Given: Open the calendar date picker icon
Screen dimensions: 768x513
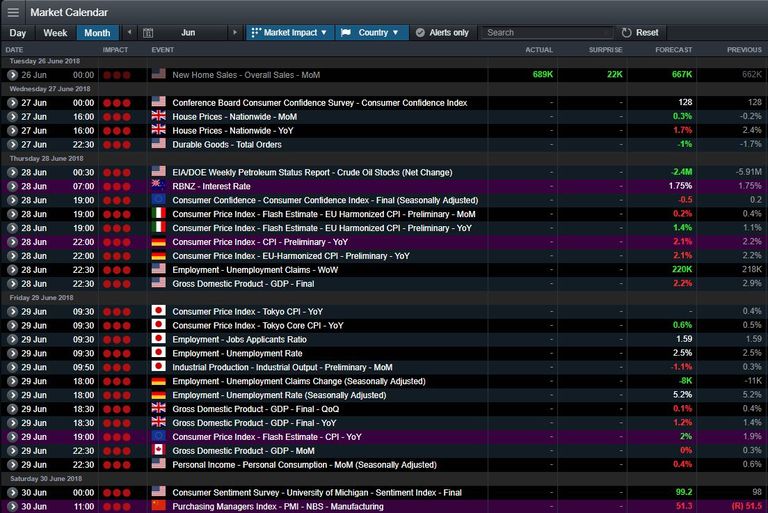Looking at the screenshot, I should tap(148, 33).
